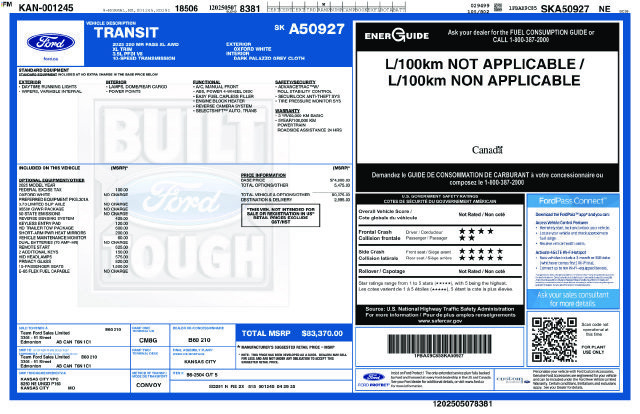
Task: Click INCLUDED ON THIS VEHICLE heading
Action: pyautogui.click(x=49, y=168)
